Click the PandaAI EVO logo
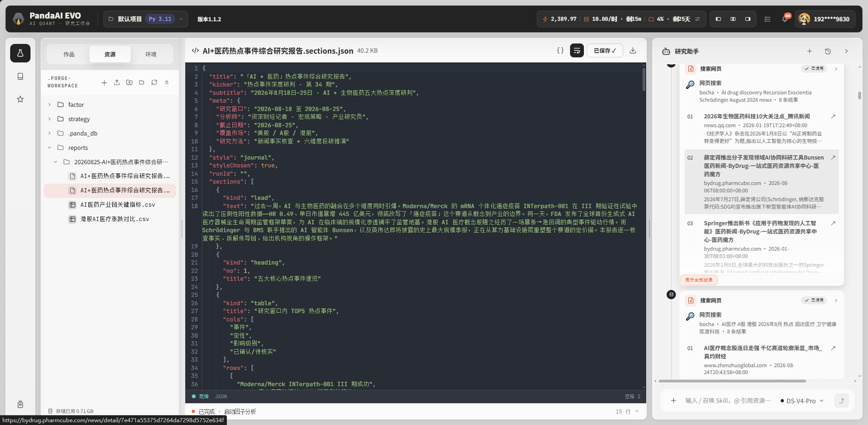 (x=18, y=19)
